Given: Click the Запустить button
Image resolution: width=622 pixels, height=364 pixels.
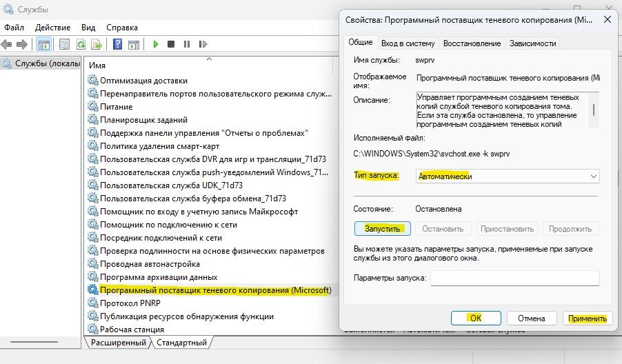Looking at the screenshot, I should click(x=383, y=229).
